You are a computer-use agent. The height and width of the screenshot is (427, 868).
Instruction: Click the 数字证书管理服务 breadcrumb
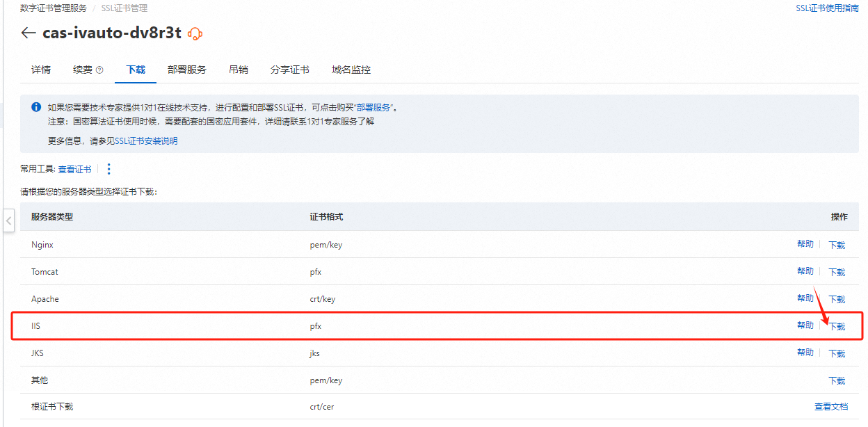pyautogui.click(x=54, y=8)
